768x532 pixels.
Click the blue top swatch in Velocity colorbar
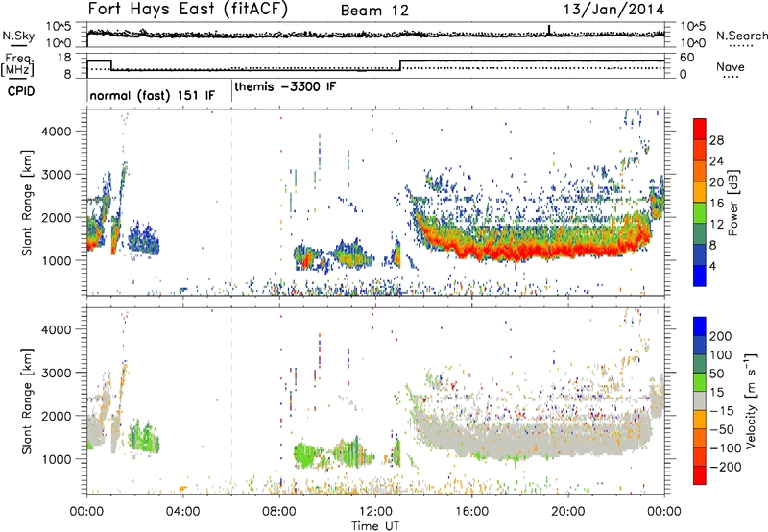tap(700, 326)
